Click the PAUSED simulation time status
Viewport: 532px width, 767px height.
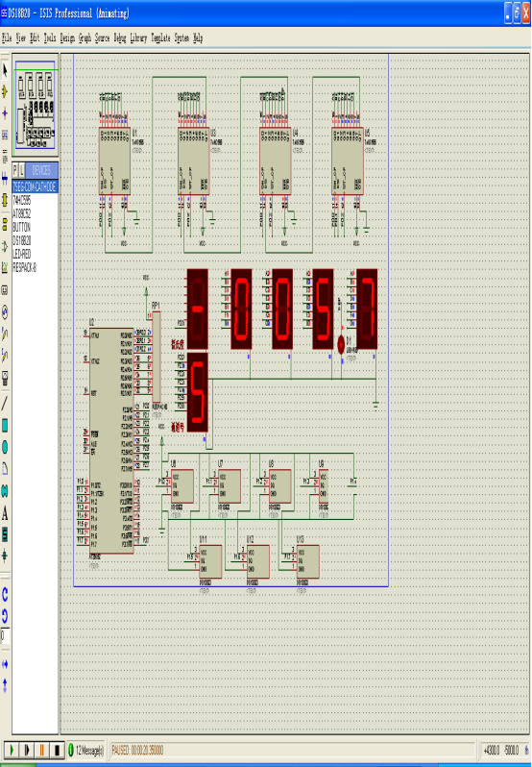point(137,750)
